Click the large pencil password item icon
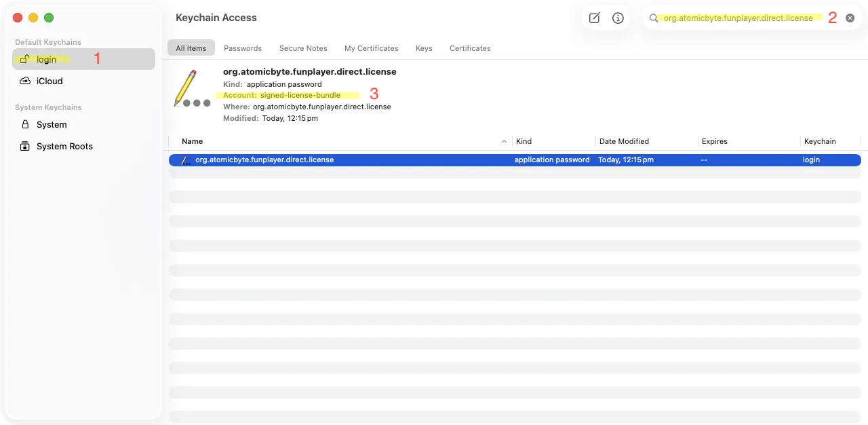This screenshot has width=868, height=425. tap(192, 88)
